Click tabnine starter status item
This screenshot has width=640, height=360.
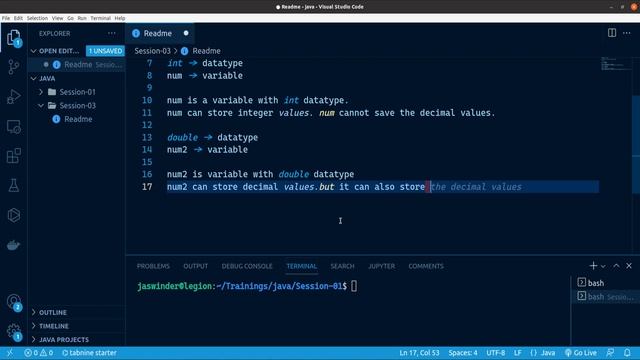(x=89, y=353)
